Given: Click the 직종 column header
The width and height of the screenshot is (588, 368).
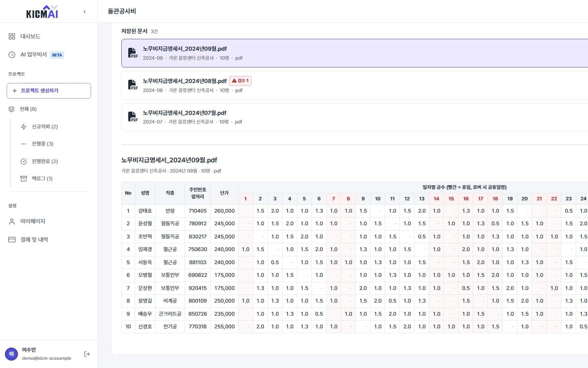Looking at the screenshot, I should point(170,193).
